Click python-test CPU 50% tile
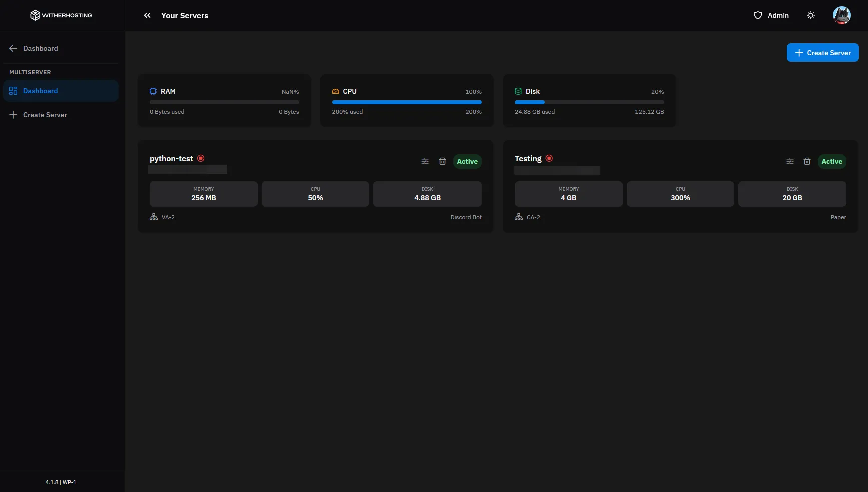The width and height of the screenshot is (868, 492). pyautogui.click(x=315, y=194)
